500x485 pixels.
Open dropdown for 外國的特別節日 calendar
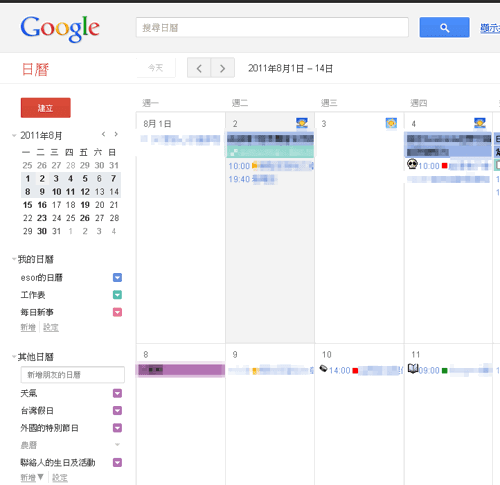pos(117,428)
